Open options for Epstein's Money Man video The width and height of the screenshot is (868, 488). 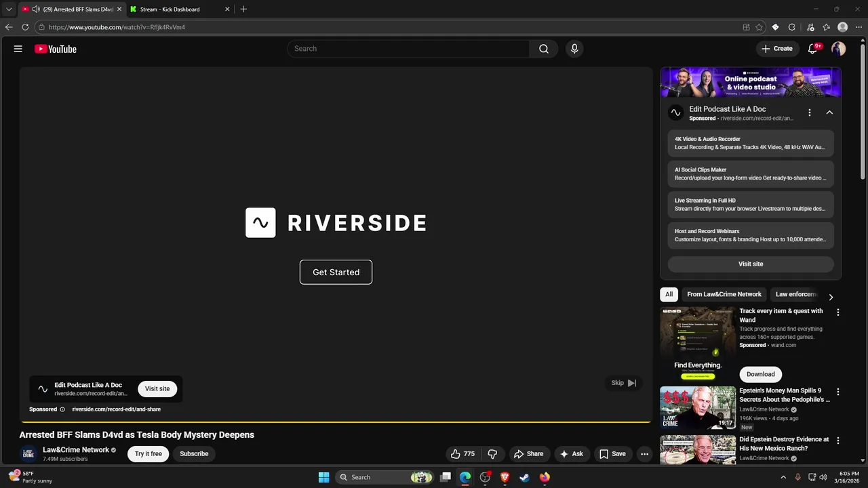(837, 392)
